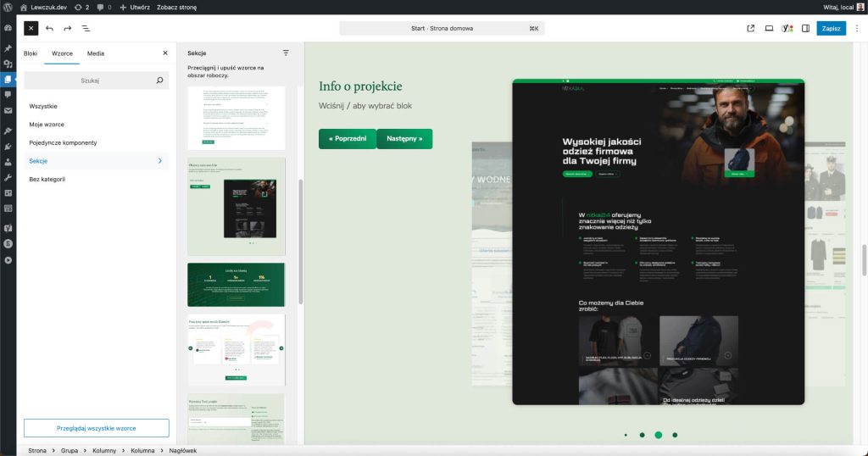Expand the Sekcje category chevron

(x=160, y=161)
